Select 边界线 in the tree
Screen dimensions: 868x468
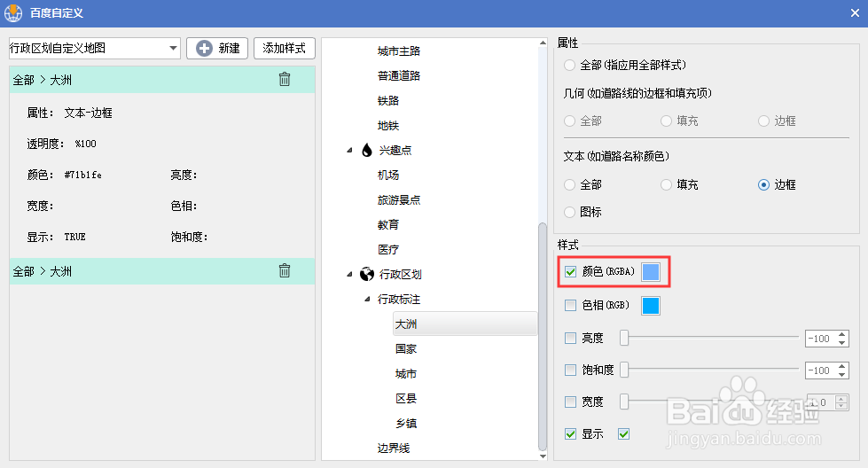[x=393, y=448]
